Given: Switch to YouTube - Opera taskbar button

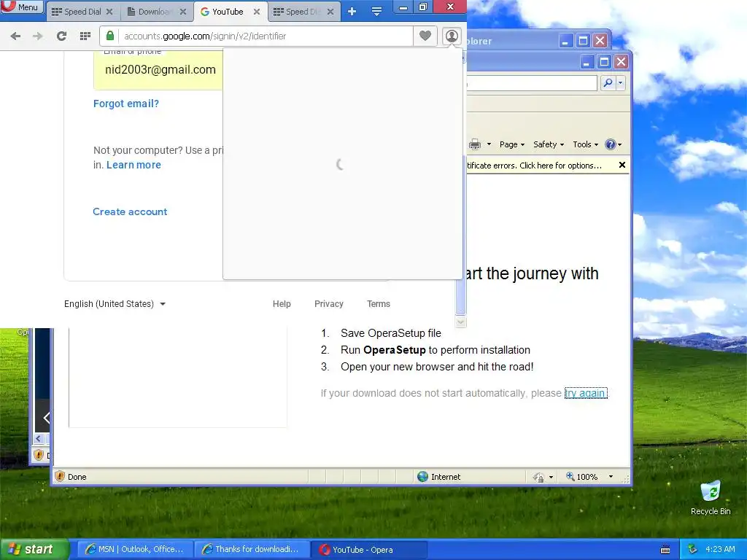Looking at the screenshot, I should pos(369,550).
